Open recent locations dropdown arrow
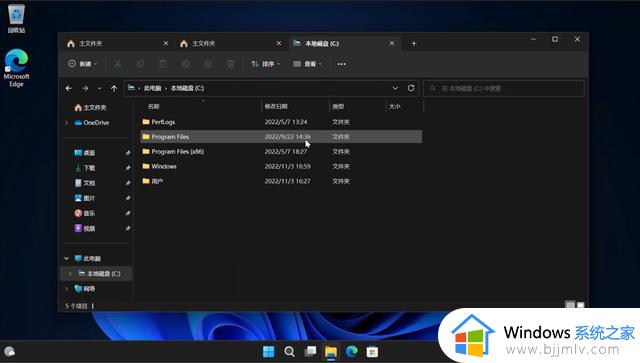 coord(99,88)
